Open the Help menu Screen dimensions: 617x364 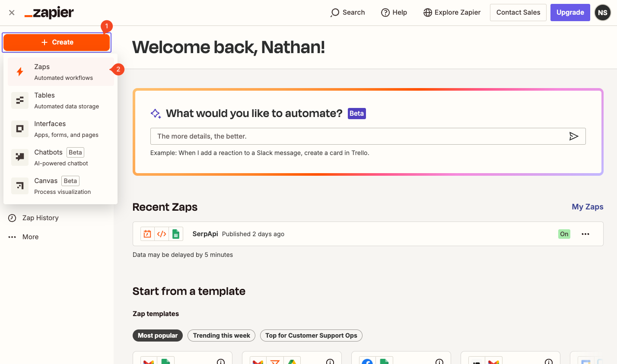(x=394, y=13)
